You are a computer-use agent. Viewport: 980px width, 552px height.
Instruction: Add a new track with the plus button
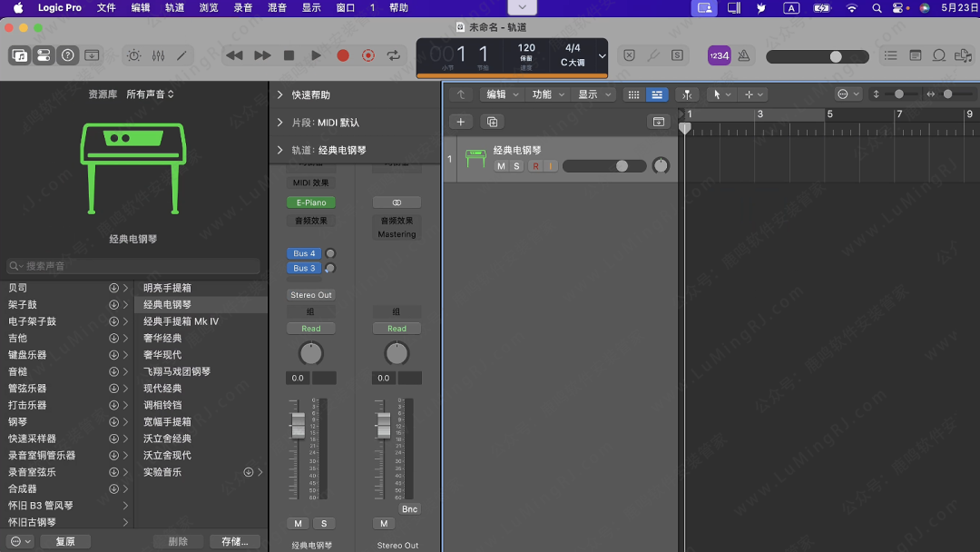(461, 122)
